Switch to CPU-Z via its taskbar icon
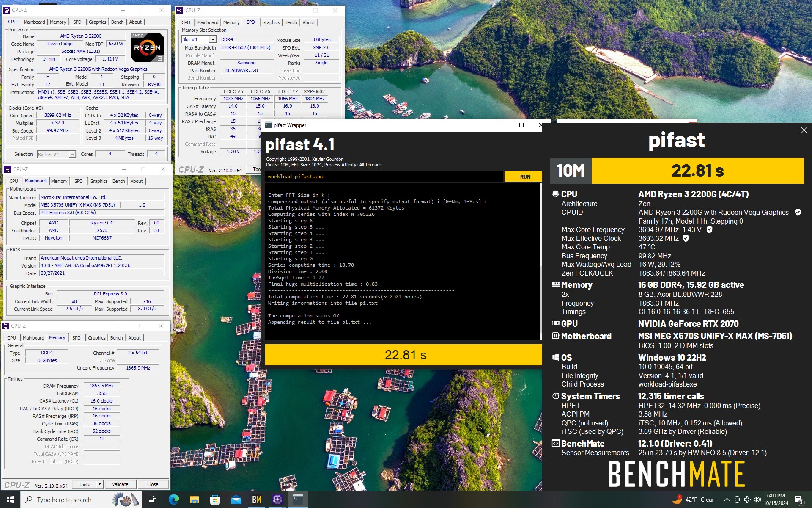This screenshot has width=812, height=508. 277,500
